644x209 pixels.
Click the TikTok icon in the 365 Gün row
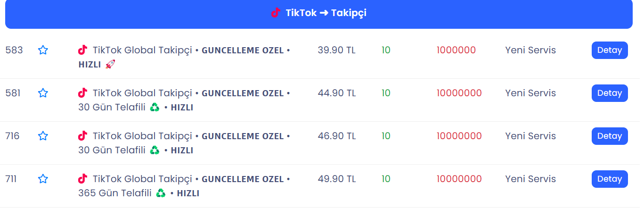click(83, 178)
